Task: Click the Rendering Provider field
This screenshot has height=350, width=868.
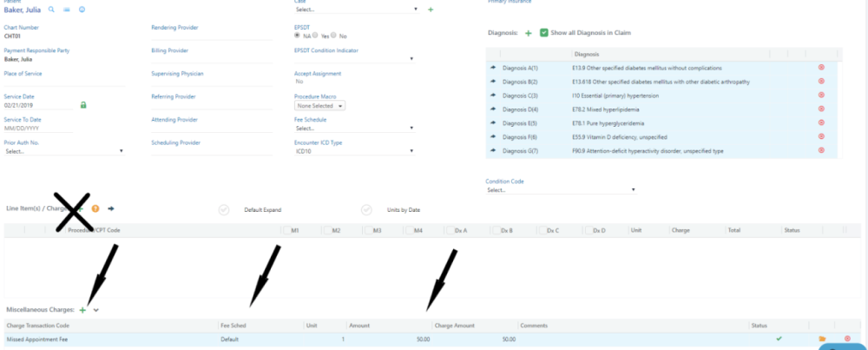Action: pyautogui.click(x=212, y=36)
